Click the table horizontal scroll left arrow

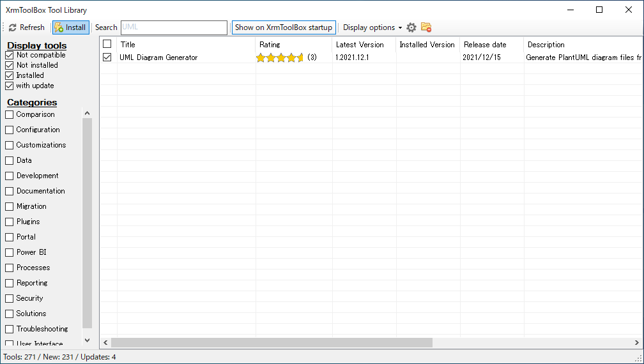click(105, 343)
